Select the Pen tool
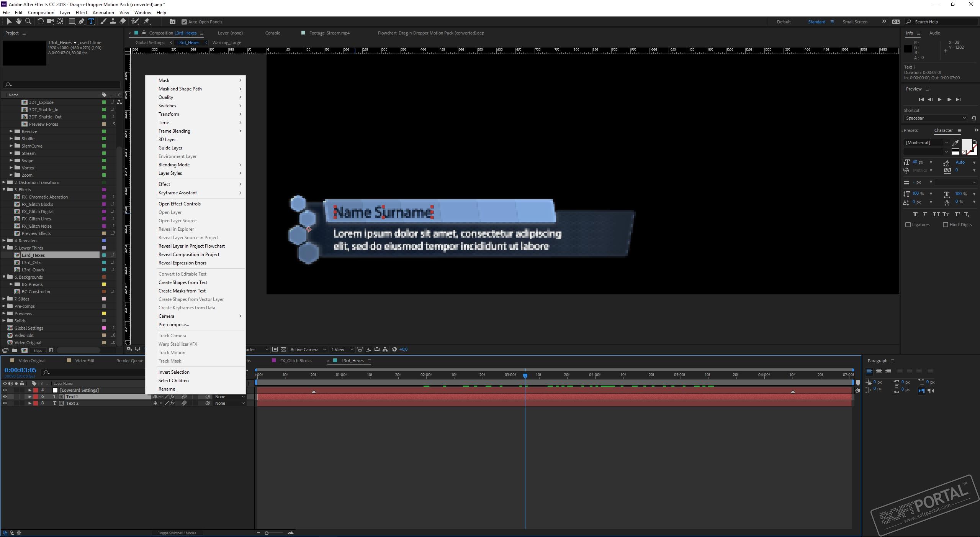The height and width of the screenshot is (537, 980). pyautogui.click(x=82, y=21)
